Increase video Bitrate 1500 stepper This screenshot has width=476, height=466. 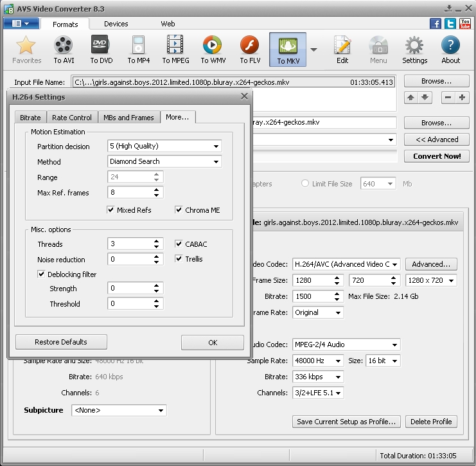[337, 294]
